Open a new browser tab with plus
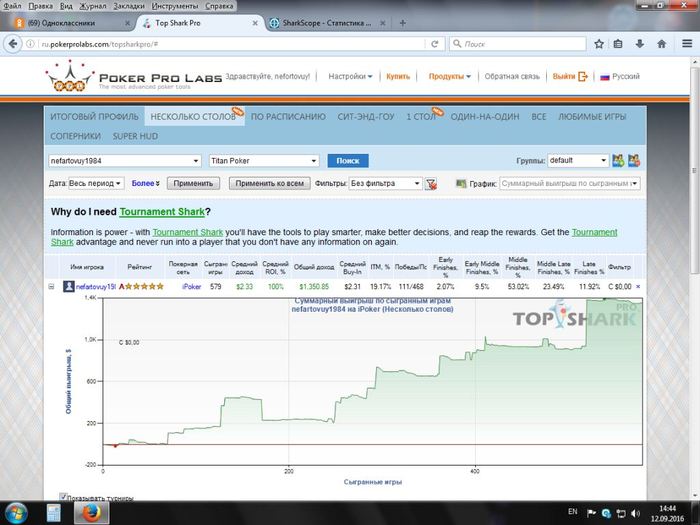The image size is (700, 525). coord(403,23)
